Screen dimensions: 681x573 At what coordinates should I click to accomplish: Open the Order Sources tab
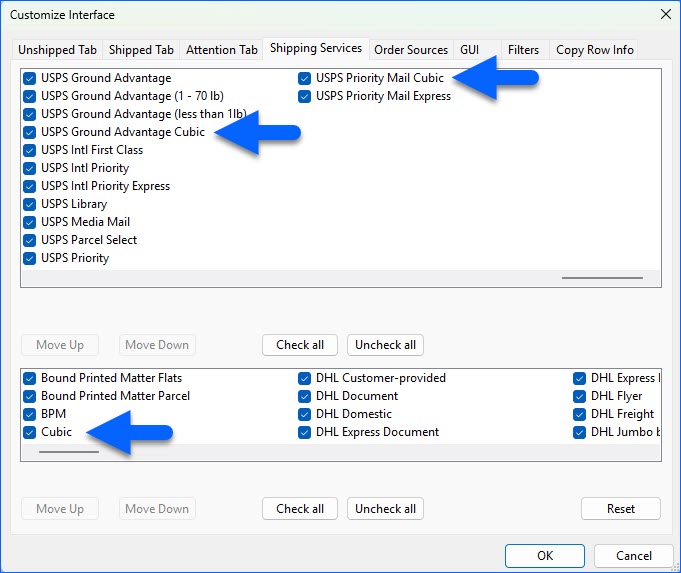(x=411, y=50)
